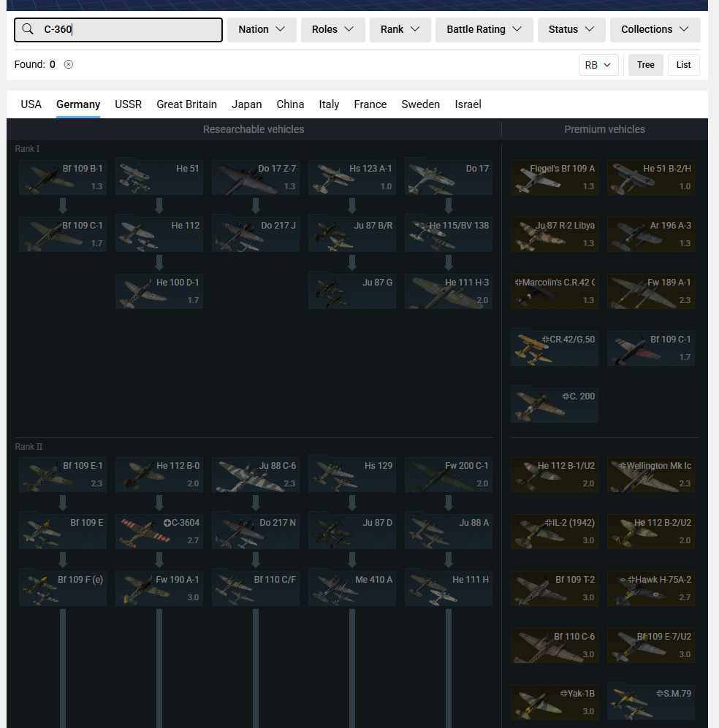Open the Wellington Mk Ic premium vehicle
The width and height of the screenshot is (719, 728).
coord(651,474)
